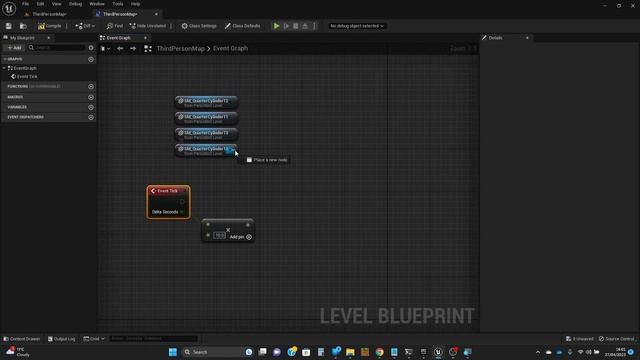The height and width of the screenshot is (360, 640).
Task: Focus the console command input field
Action: (x=154, y=339)
